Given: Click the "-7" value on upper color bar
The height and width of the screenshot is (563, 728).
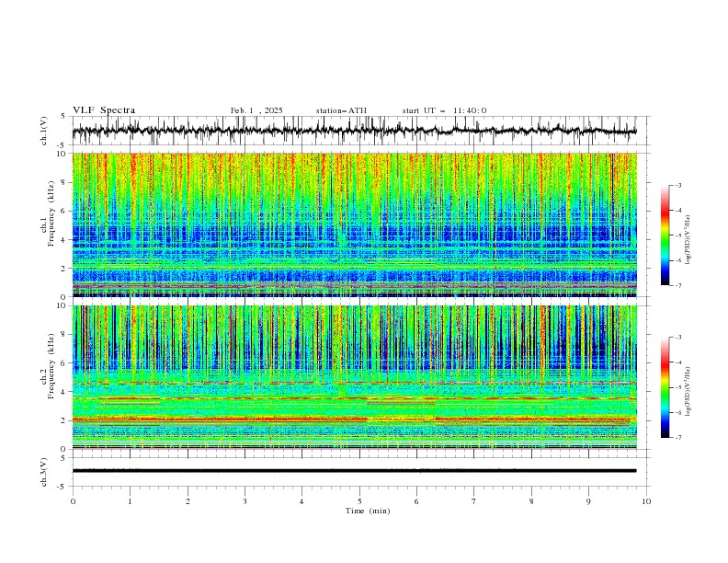Looking at the screenshot, I should tap(677, 285).
